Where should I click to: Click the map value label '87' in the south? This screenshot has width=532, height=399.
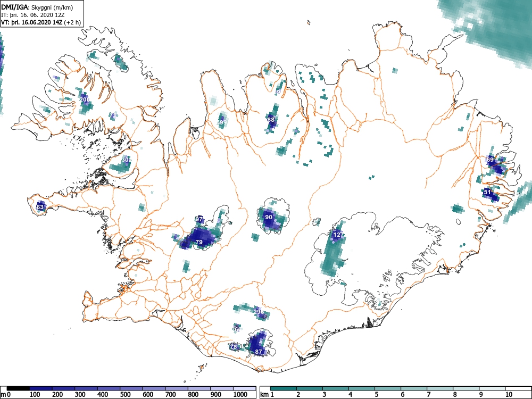pos(259,352)
